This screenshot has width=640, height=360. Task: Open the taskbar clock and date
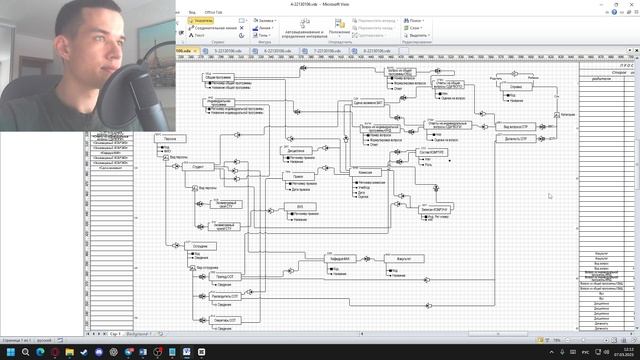pyautogui.click(x=624, y=352)
